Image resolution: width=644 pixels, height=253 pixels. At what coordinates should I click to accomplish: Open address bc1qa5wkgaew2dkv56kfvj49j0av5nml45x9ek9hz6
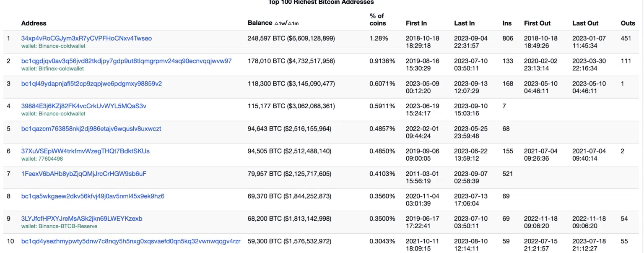93,196
